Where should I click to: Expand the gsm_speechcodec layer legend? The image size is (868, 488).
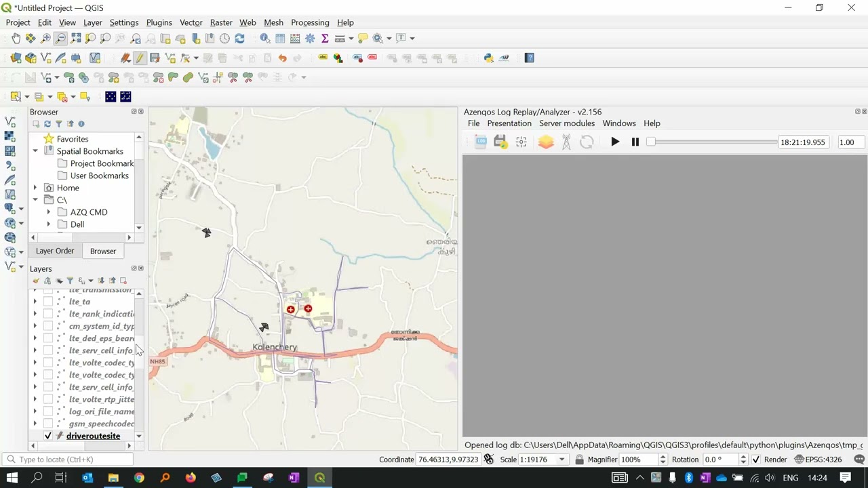pyautogui.click(x=35, y=424)
